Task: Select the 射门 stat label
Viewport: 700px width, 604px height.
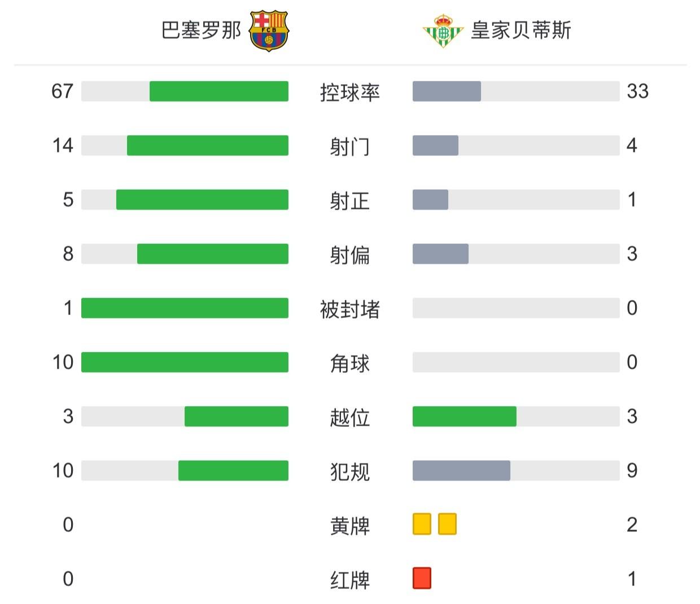Action: click(x=349, y=146)
